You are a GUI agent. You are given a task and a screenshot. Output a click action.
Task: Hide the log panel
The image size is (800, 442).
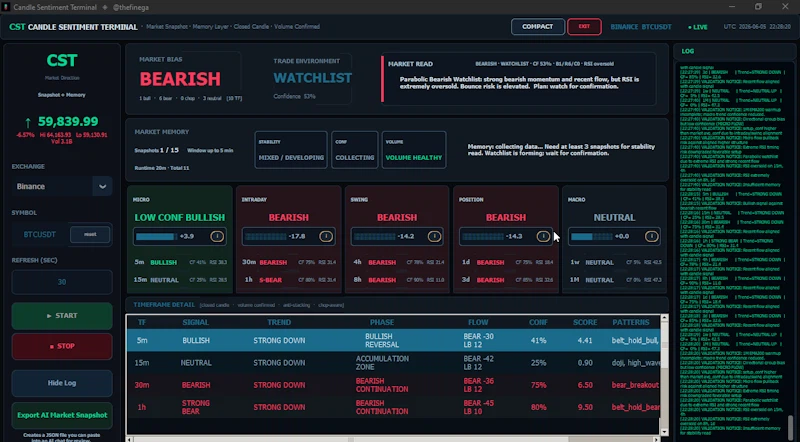pos(62,383)
